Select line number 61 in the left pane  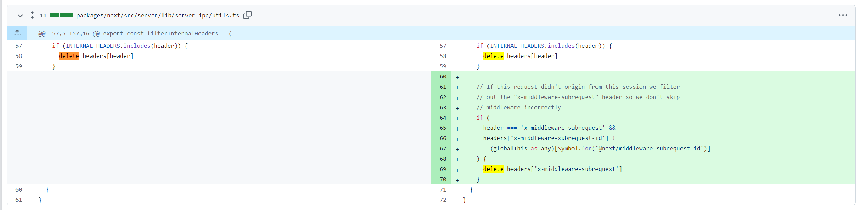[x=19, y=200]
